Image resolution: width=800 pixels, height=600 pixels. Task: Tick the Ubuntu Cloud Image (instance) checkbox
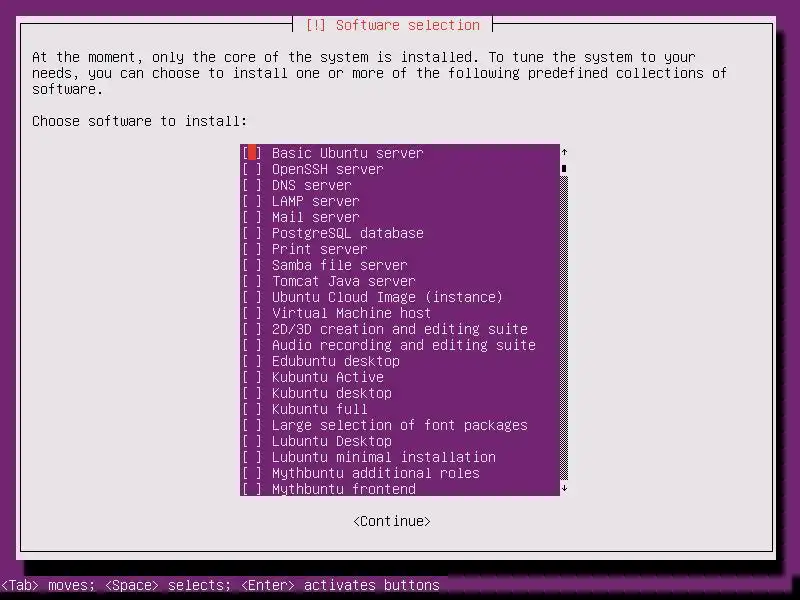pos(252,297)
